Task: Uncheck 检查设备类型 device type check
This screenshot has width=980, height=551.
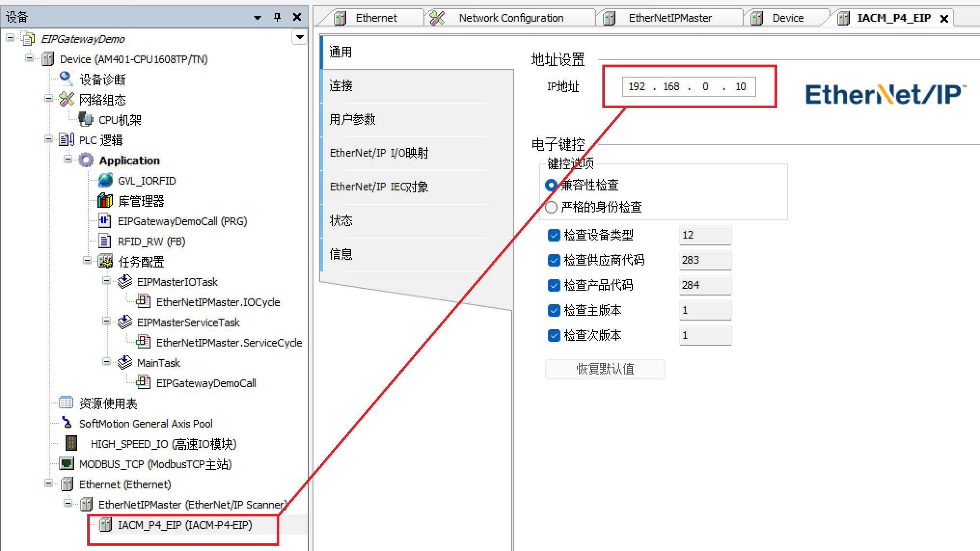Action: [x=554, y=235]
